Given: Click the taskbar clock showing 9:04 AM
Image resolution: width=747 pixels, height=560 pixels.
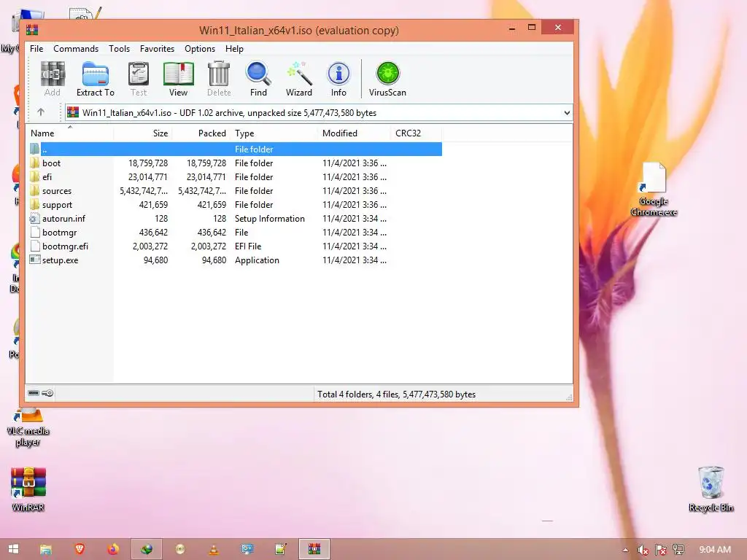Looking at the screenshot, I should point(715,550).
